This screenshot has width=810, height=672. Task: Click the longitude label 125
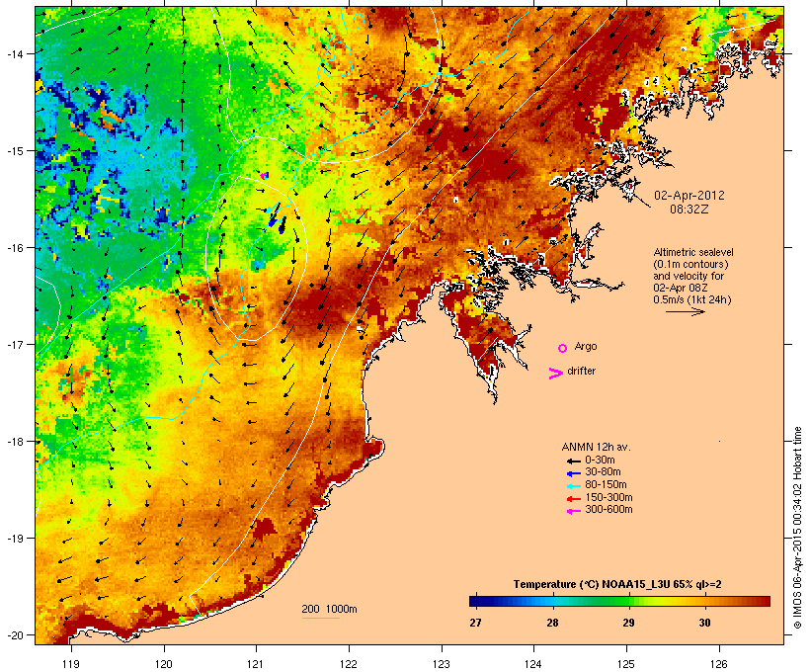[626, 664]
